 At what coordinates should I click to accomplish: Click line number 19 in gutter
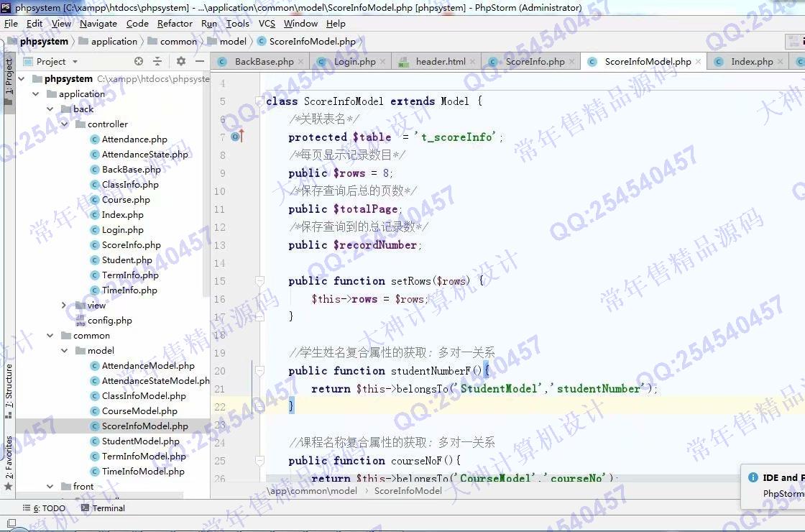220,353
